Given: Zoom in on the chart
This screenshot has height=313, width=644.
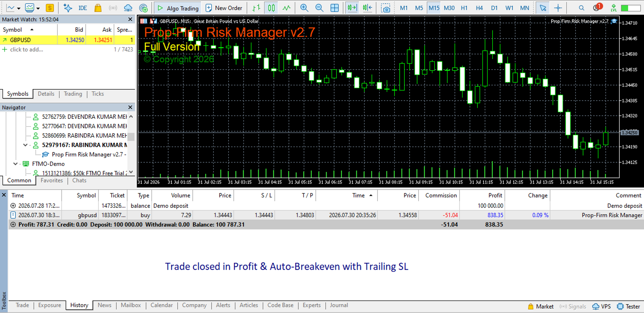Looking at the screenshot, I should (x=304, y=8).
